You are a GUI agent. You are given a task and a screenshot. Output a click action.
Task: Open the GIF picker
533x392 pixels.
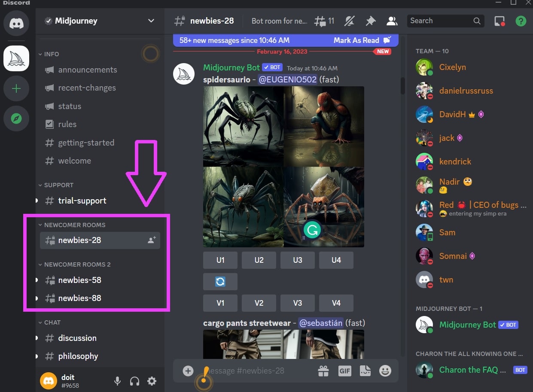345,371
